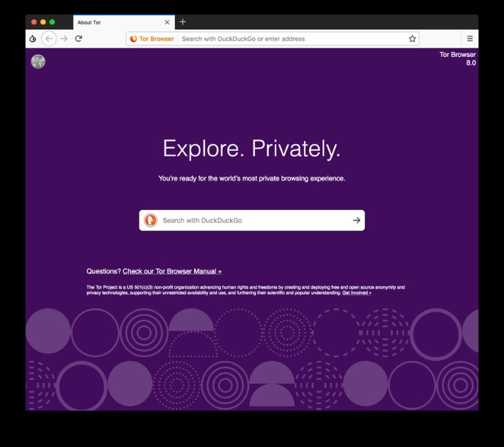
Task: Reload the current page
Action: (x=78, y=39)
